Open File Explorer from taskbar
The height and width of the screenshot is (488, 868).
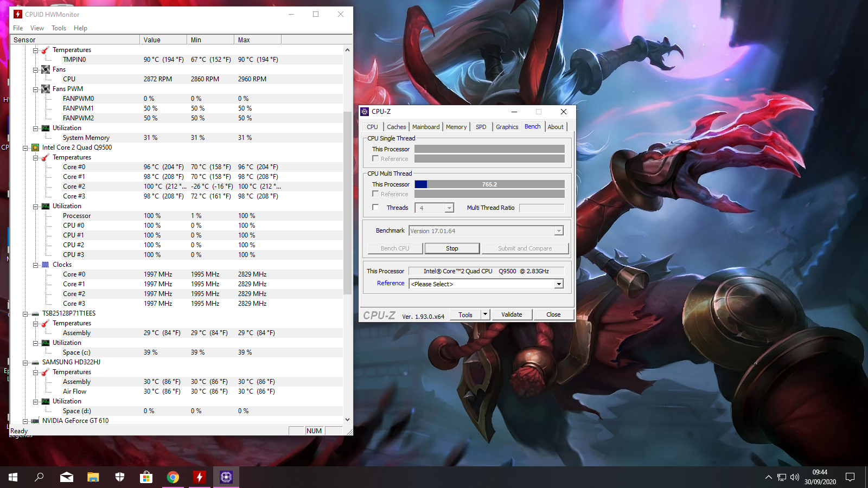tap(93, 477)
